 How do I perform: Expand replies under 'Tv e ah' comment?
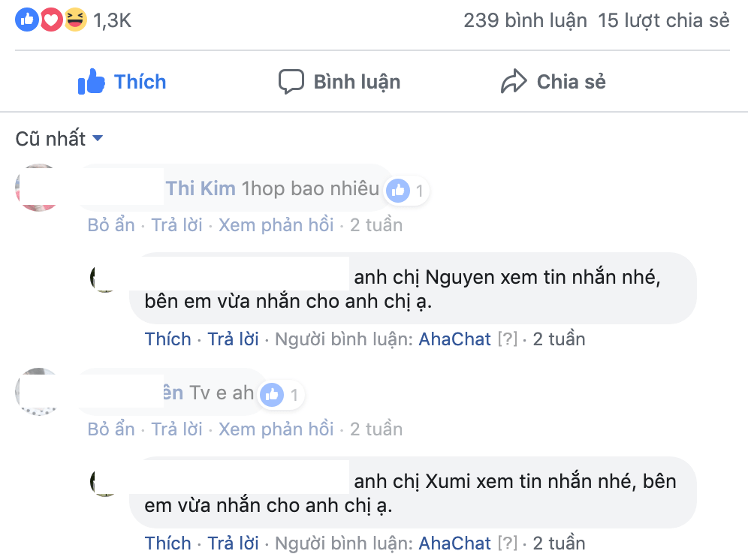click(x=276, y=429)
